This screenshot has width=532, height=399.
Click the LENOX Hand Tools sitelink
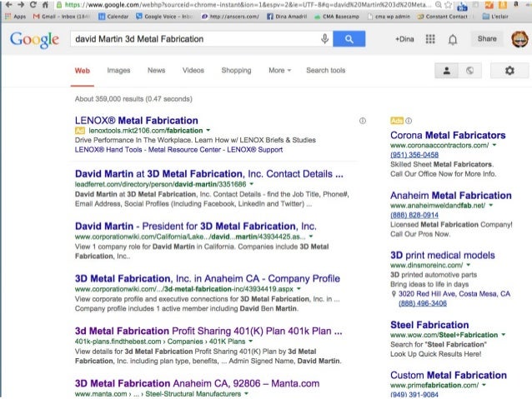(108, 150)
